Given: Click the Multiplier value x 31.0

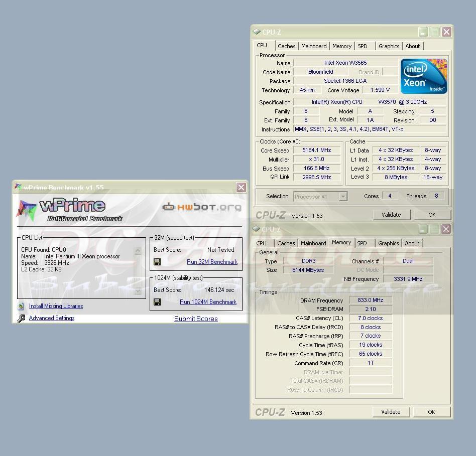Looking at the screenshot, I should point(317,160).
